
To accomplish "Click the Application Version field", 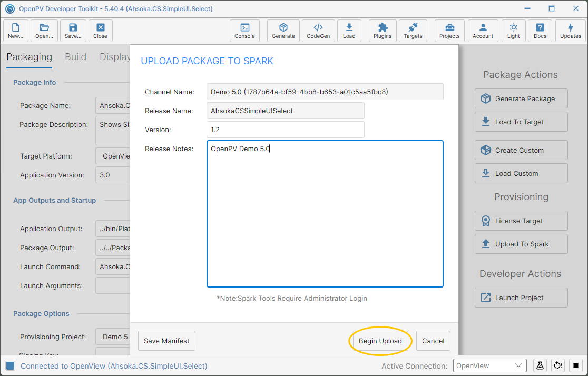I will click(x=113, y=175).
